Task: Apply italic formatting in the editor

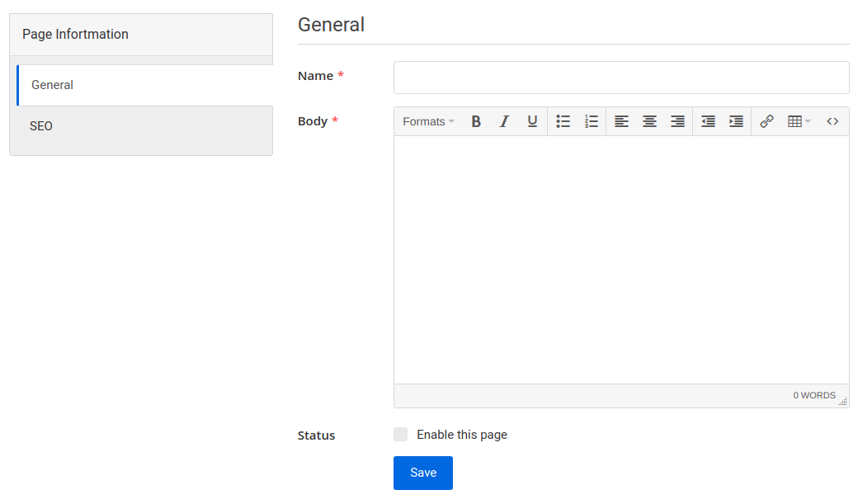Action: 504,121
